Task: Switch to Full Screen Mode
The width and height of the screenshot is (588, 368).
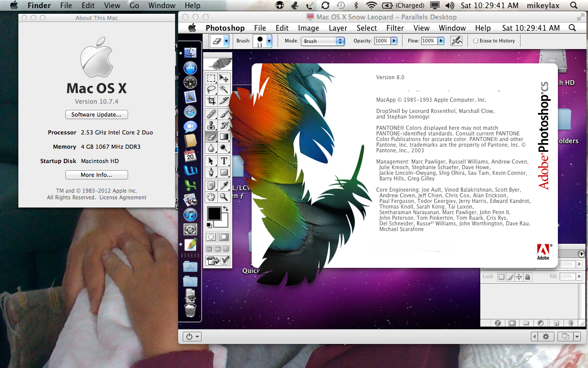Action: coord(226,248)
